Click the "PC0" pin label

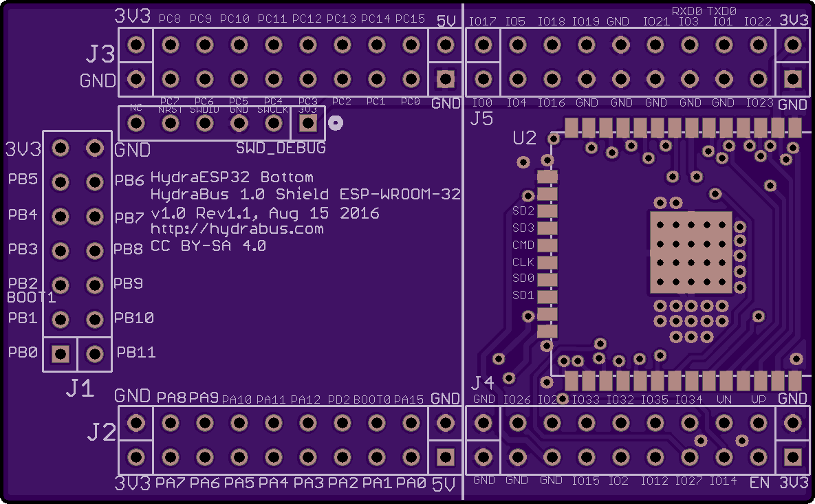pyautogui.click(x=410, y=101)
